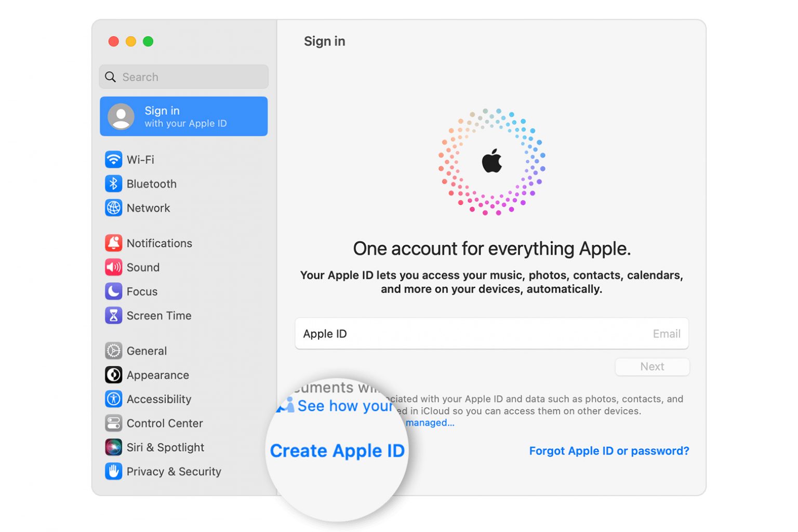The width and height of the screenshot is (798, 532).
Task: Open Network settings
Action: (x=148, y=208)
